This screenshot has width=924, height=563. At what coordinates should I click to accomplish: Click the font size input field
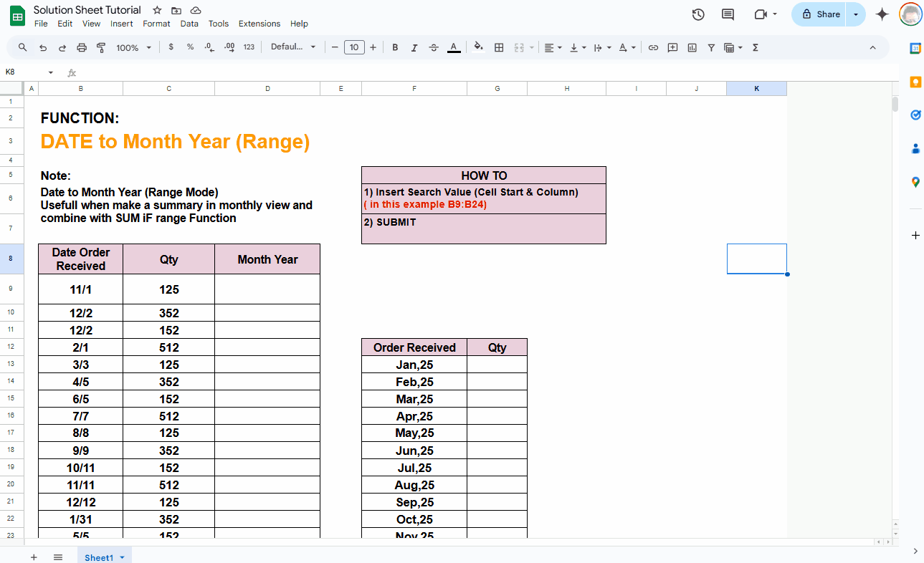(354, 47)
